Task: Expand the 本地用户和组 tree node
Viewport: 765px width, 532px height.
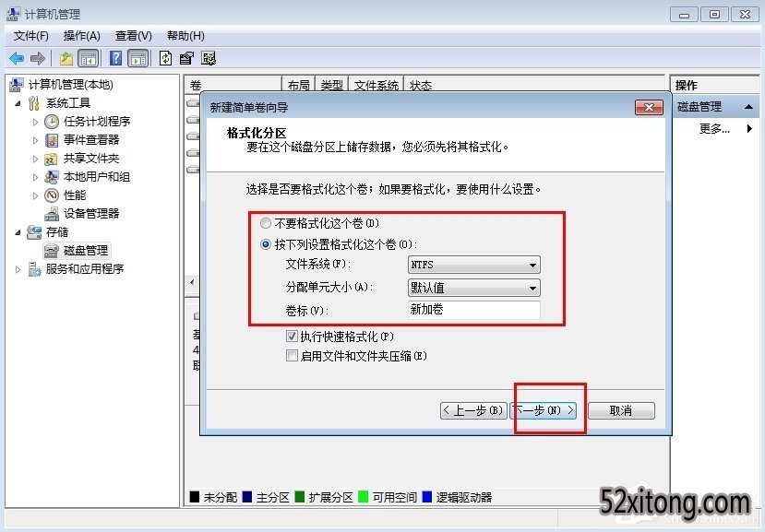Action: coord(35,177)
